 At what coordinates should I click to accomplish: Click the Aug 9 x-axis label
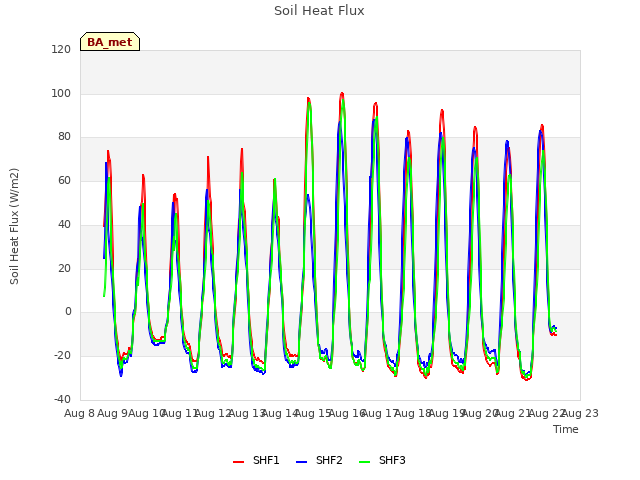113,413
